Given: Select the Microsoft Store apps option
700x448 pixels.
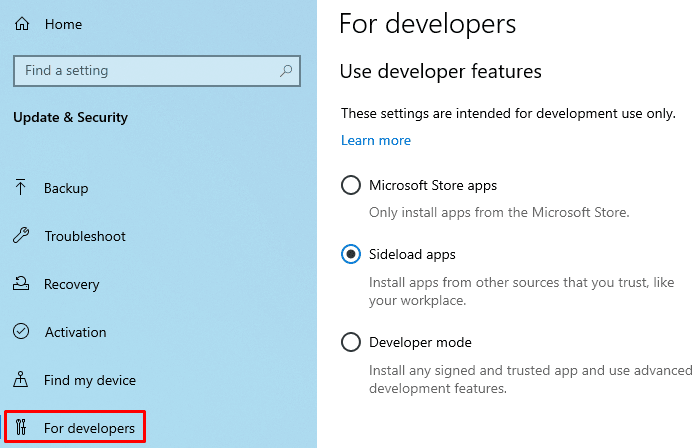Looking at the screenshot, I should [x=351, y=185].
